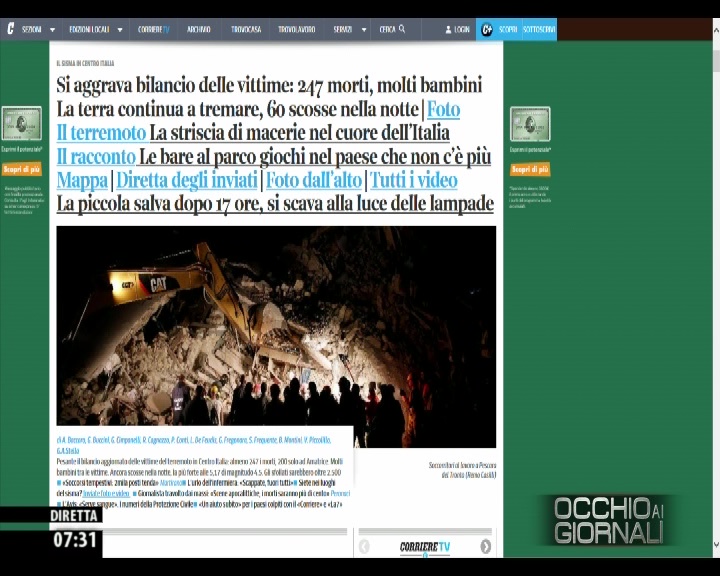Image resolution: width=720 pixels, height=576 pixels.
Task: Click the photo caption Soccorritori al lavoro
Action: click(462, 470)
